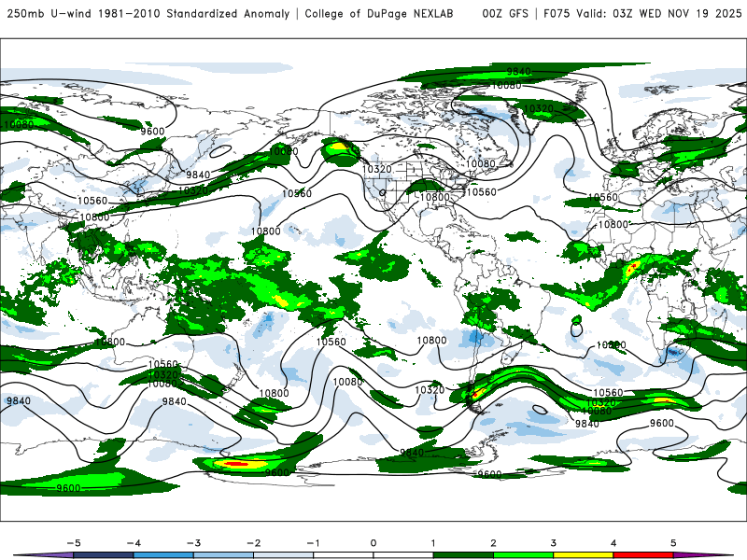This screenshot has height=560, width=747.
Task: Click the "College of DuPage NEXLAB" text
Action: click(379, 13)
